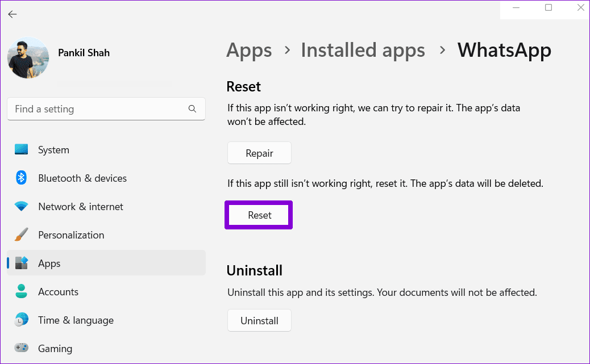
Task: Uninstall the WhatsApp app
Action: (259, 320)
